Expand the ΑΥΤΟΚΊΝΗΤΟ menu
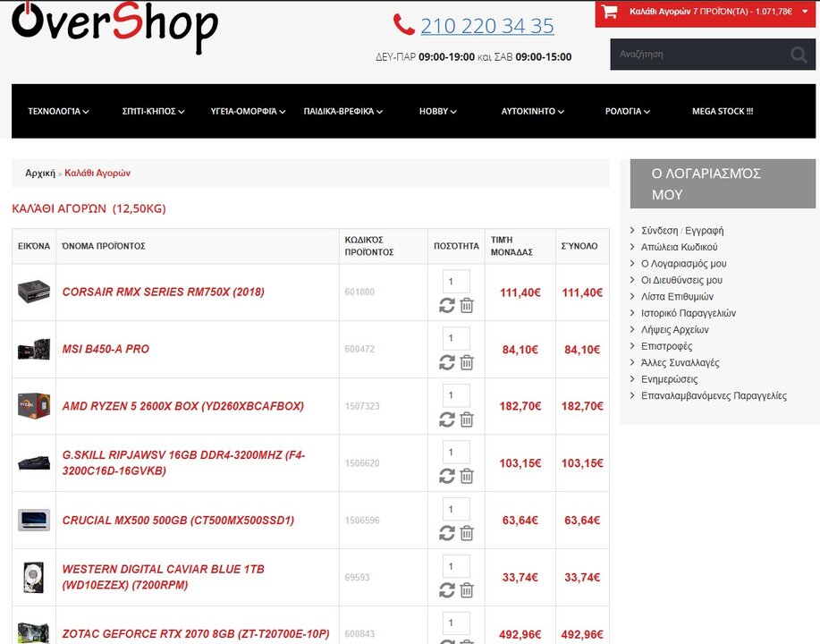The image size is (820, 644). point(532,112)
